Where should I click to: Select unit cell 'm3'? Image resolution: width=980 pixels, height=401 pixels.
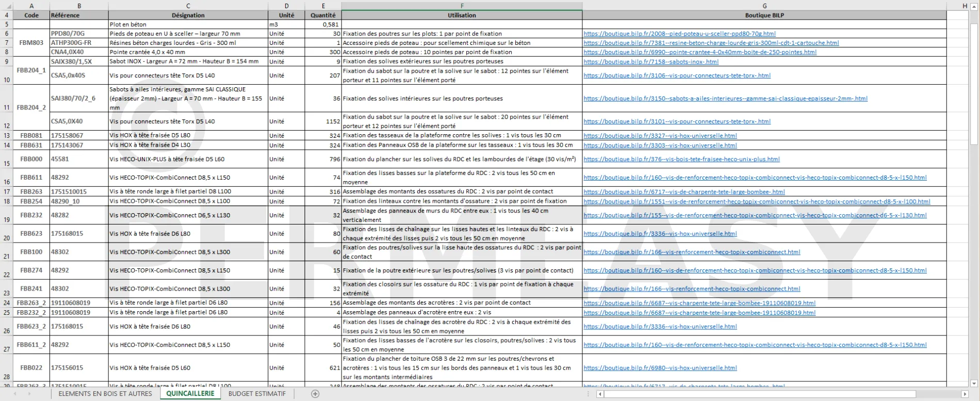click(x=286, y=24)
